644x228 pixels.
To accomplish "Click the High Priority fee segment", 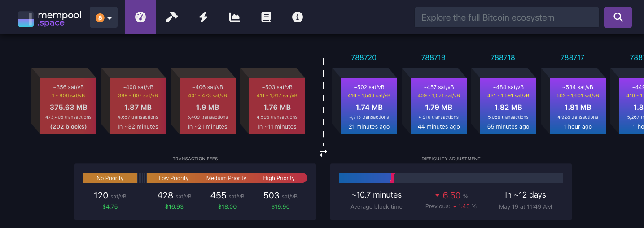I will [279, 178].
